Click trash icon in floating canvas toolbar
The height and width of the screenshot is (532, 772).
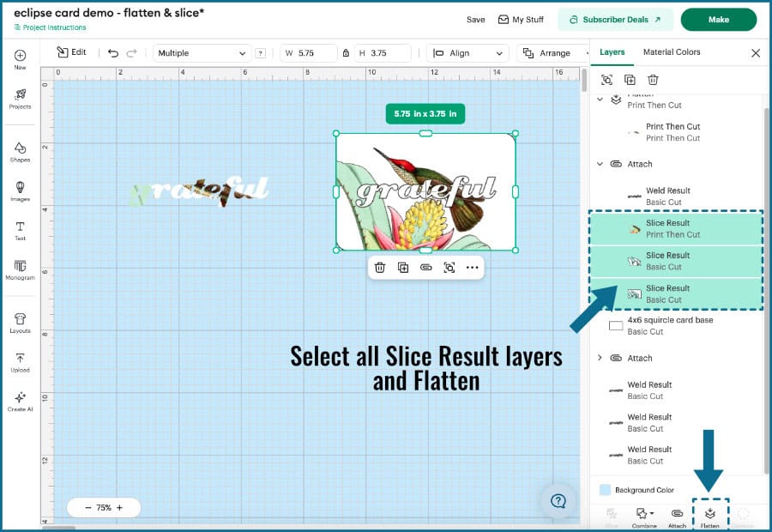[x=380, y=268]
